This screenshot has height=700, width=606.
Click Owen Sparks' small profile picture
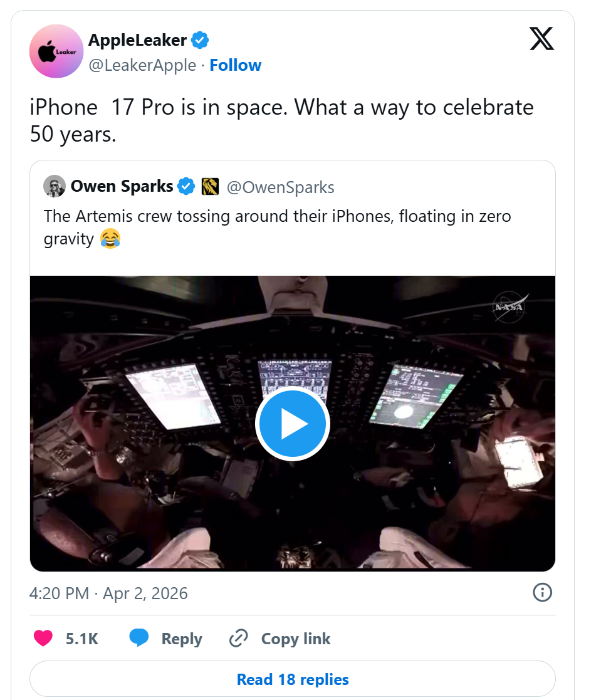click(x=55, y=186)
